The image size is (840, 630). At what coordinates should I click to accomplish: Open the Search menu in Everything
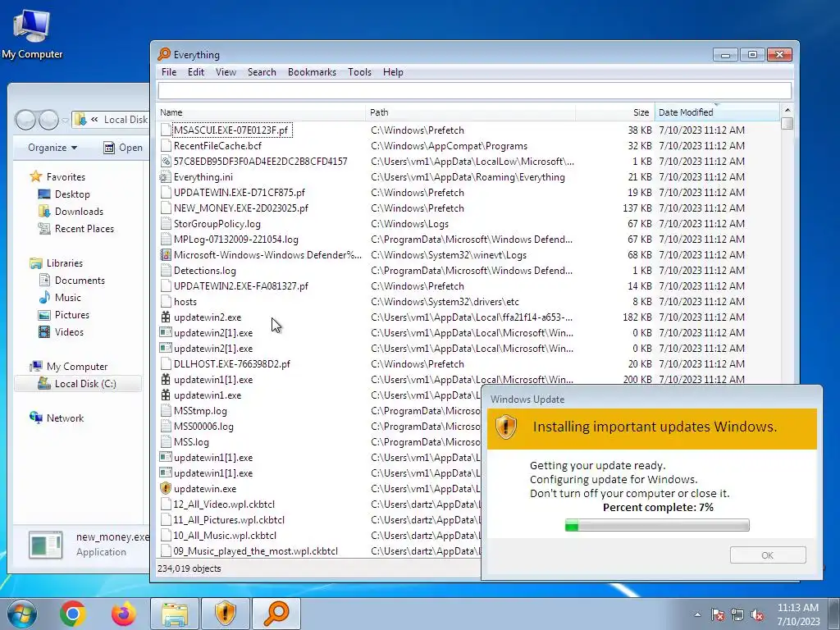pyautogui.click(x=262, y=72)
